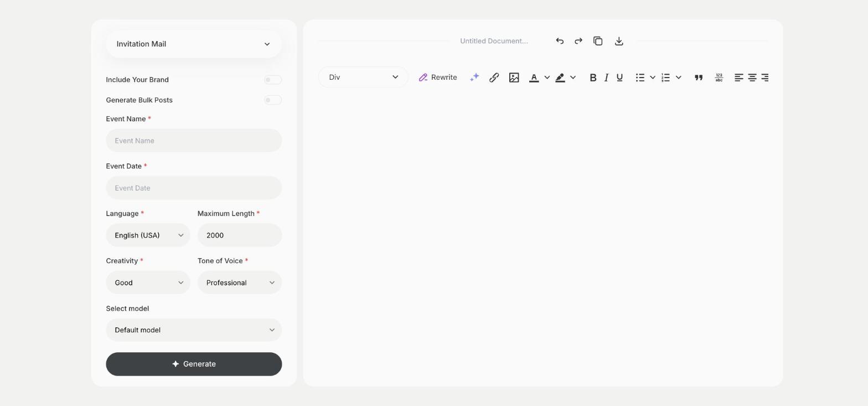Enable Include Your Brand toggle

tap(273, 80)
